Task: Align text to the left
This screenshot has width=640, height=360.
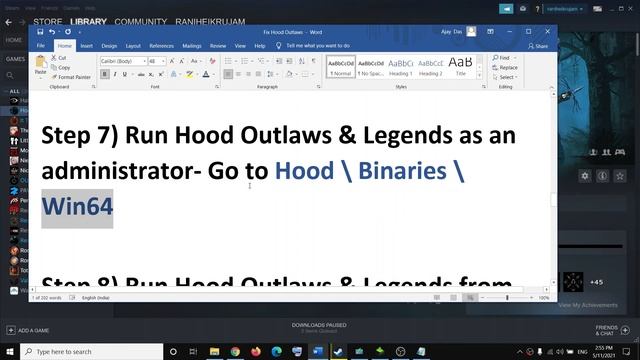Action: coord(228,74)
